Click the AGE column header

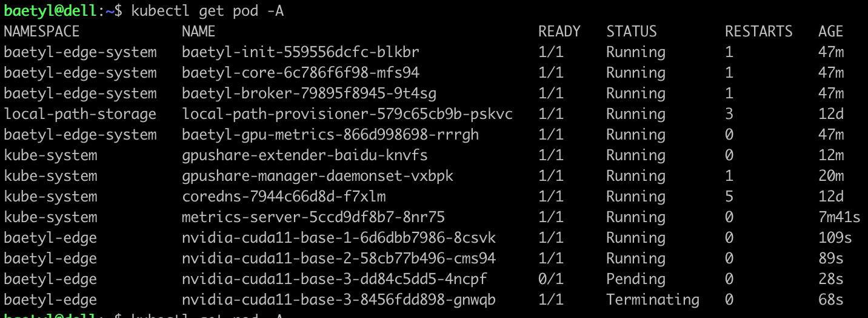830,32
